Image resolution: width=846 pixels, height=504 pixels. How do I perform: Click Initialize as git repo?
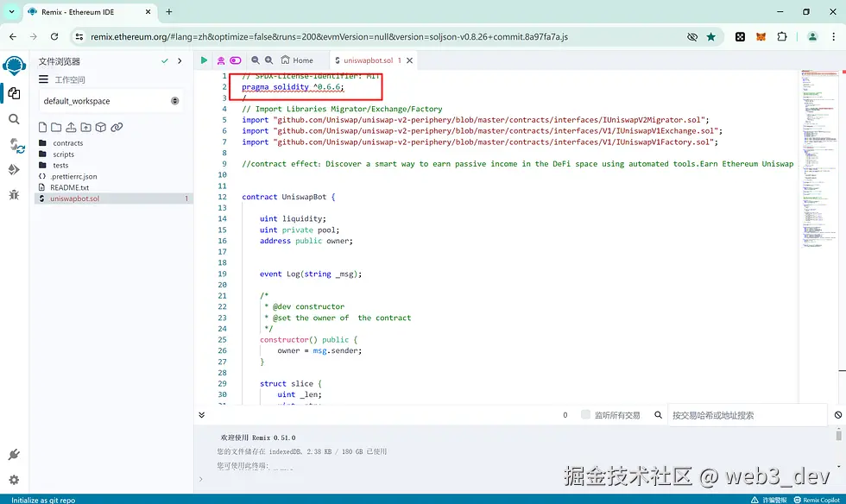(x=43, y=501)
